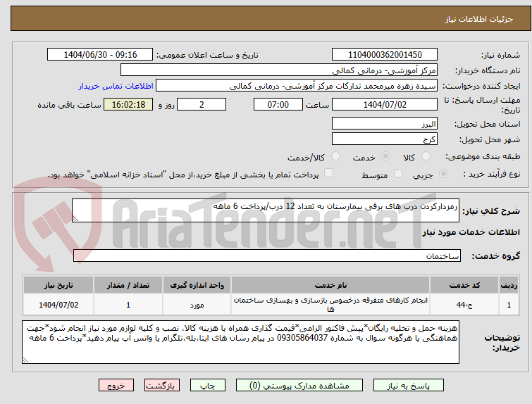Click the جزئیات اطلاعات نیاز page title
532x404 pixels.
(x=479, y=19)
